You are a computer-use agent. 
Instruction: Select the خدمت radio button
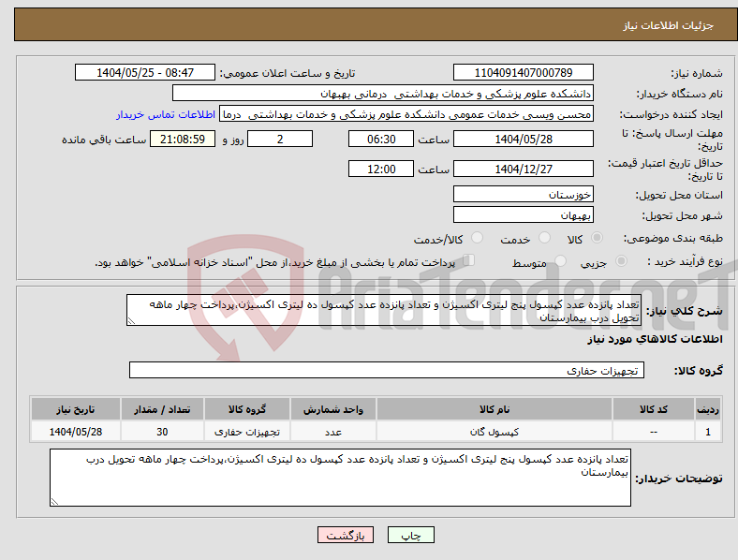point(544,238)
